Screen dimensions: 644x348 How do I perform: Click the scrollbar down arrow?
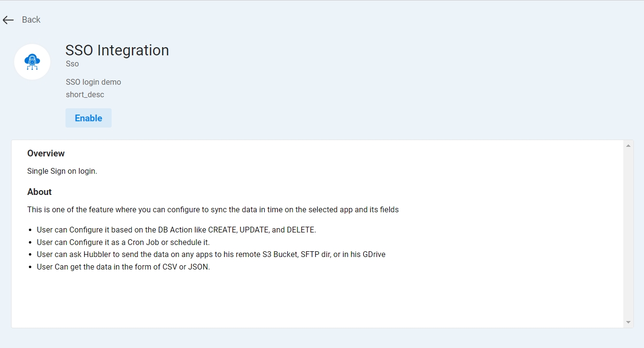click(x=628, y=322)
